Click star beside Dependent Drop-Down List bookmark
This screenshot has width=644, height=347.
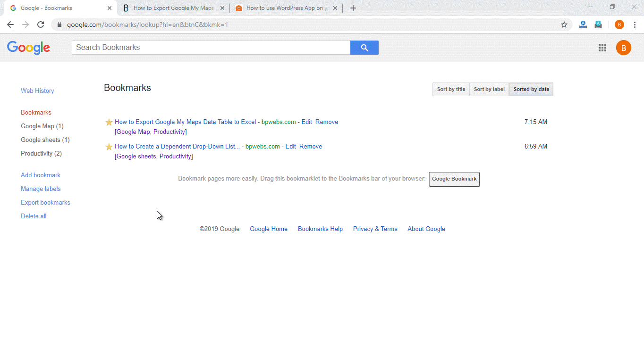point(109,147)
